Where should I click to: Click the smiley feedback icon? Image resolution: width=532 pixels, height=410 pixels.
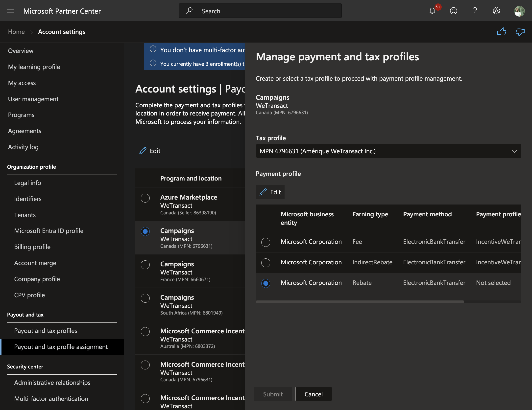453,11
